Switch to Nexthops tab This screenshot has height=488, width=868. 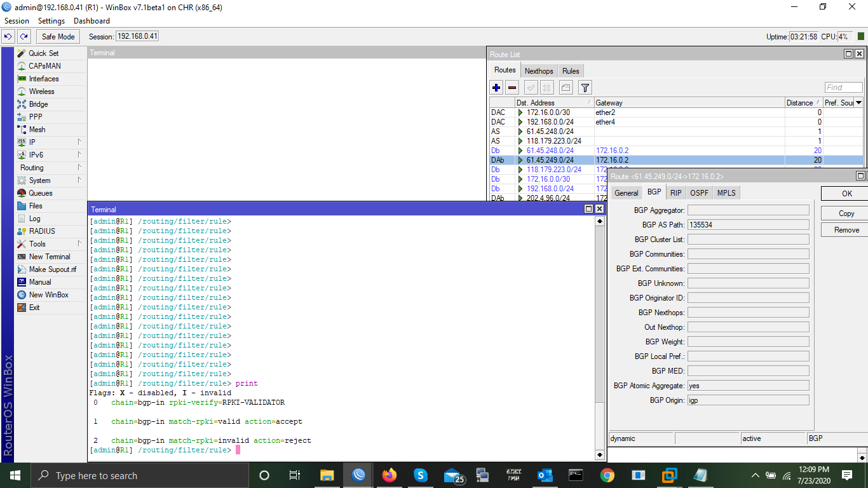(x=539, y=71)
